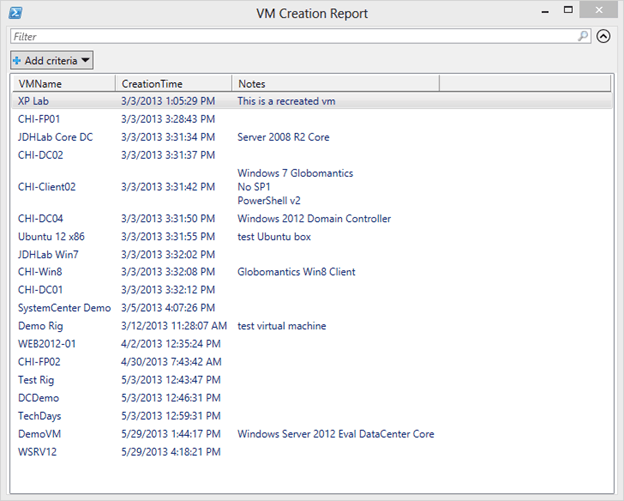Select the WSRV12 row
The image size is (624, 501).
[312, 452]
